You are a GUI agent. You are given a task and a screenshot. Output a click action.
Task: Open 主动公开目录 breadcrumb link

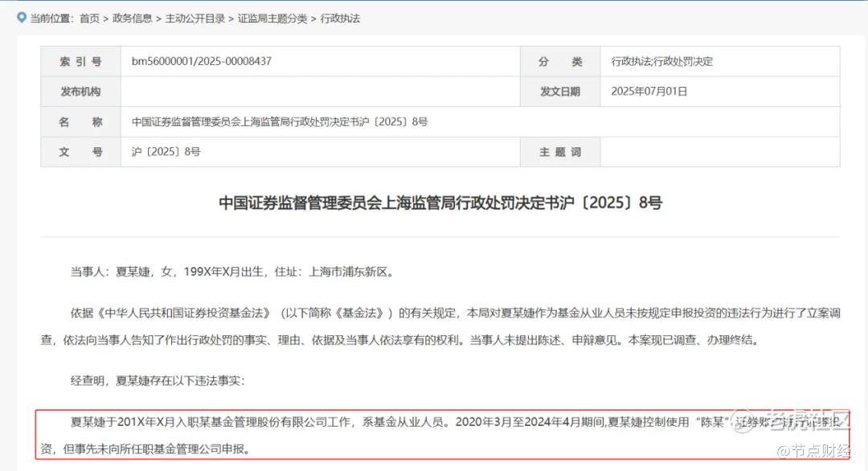(x=194, y=18)
